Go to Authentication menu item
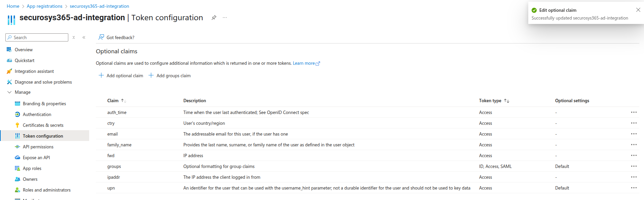Viewport: 644px width, 200px height. tap(37, 114)
